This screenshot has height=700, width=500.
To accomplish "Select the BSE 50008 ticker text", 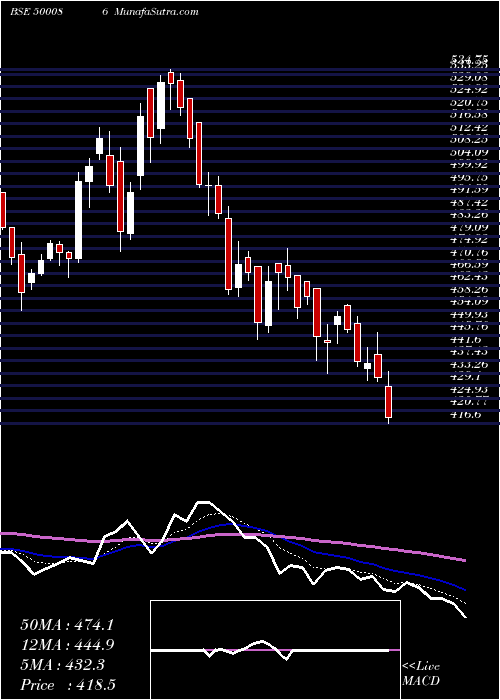I will [x=36, y=12].
